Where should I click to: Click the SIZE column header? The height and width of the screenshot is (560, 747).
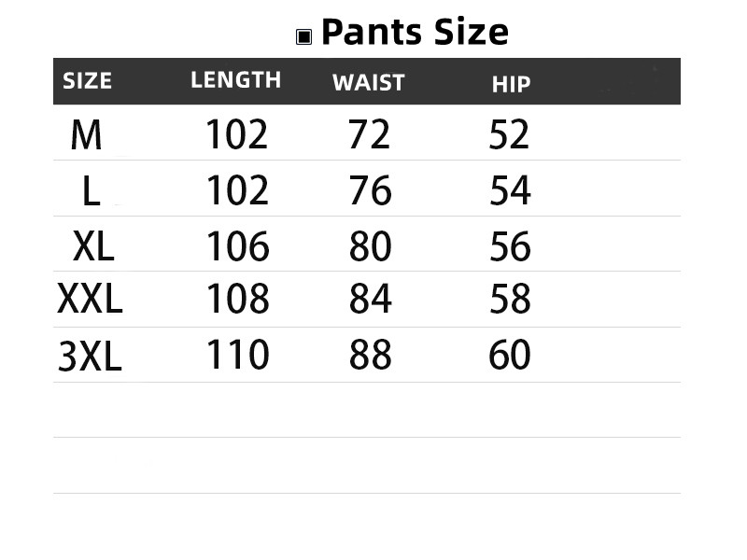pos(88,81)
